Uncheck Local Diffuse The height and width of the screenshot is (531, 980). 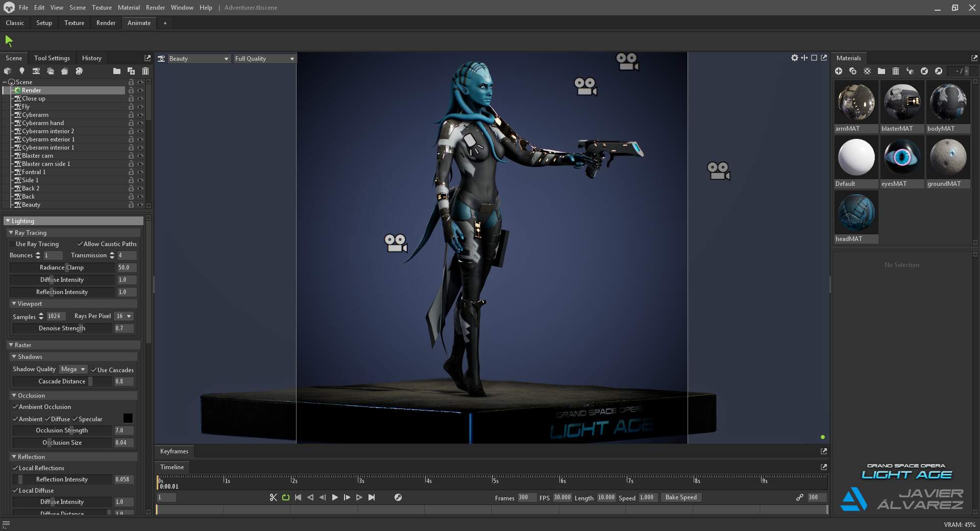(15, 491)
